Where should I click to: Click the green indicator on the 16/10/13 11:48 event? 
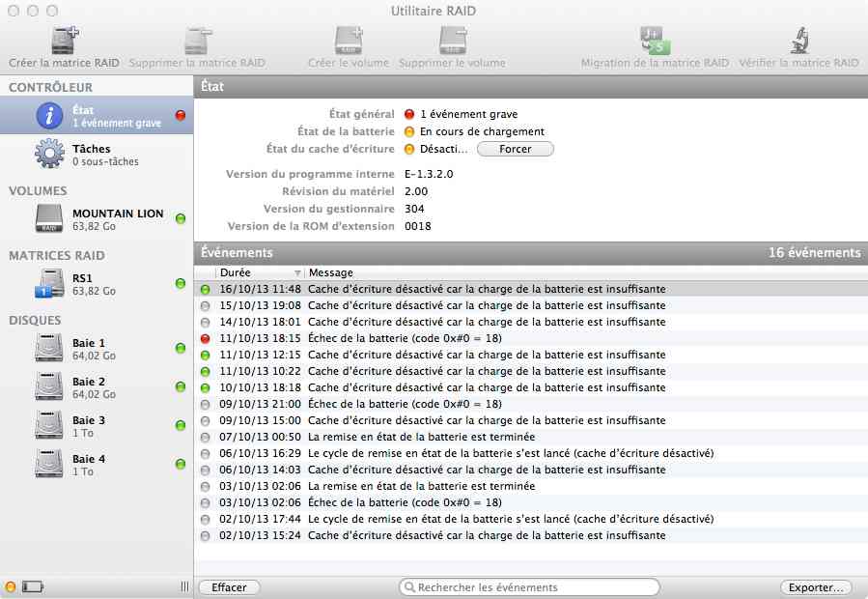pyautogui.click(x=206, y=289)
